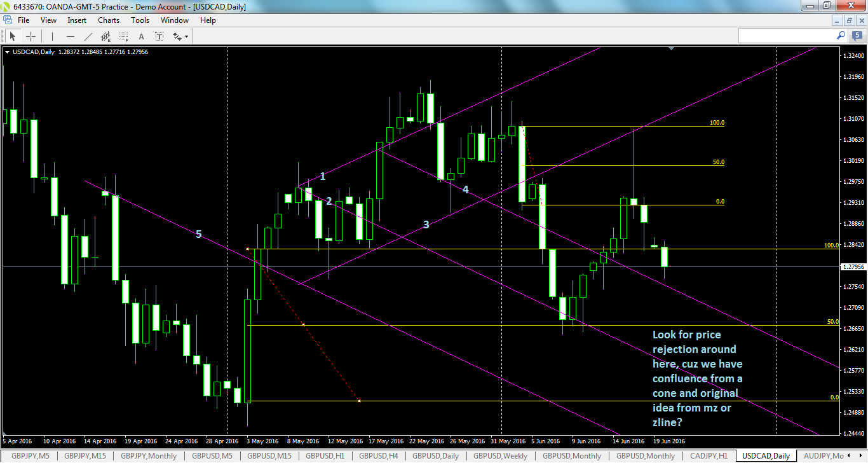Open the chart window system menu icon

click(6, 20)
